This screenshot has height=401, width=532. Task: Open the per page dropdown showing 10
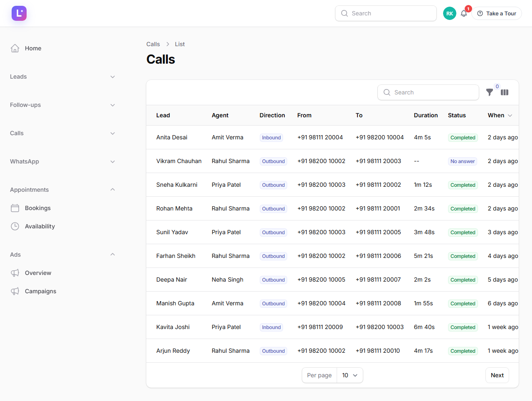350,375
